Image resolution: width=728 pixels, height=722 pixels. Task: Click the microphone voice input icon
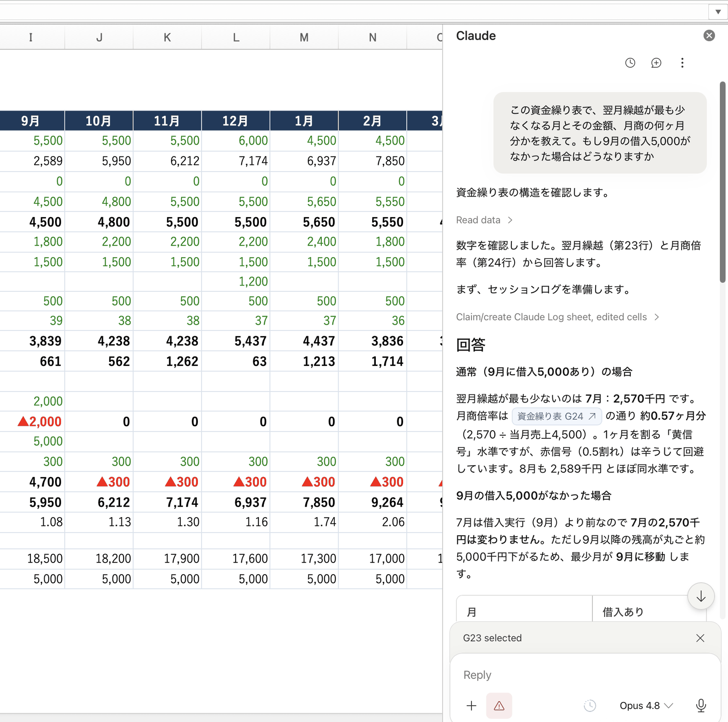(701, 706)
